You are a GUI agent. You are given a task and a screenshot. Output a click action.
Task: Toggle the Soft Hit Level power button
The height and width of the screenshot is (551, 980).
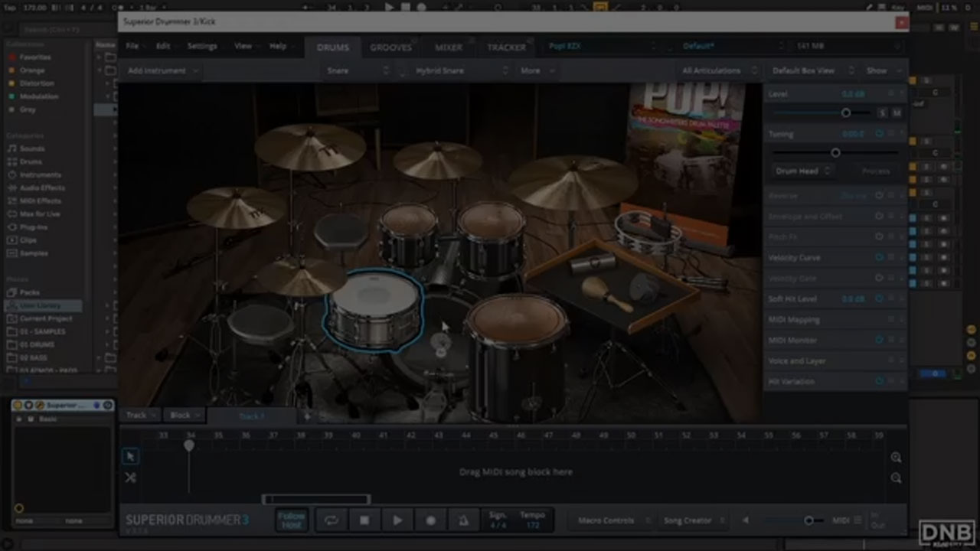[x=879, y=299]
